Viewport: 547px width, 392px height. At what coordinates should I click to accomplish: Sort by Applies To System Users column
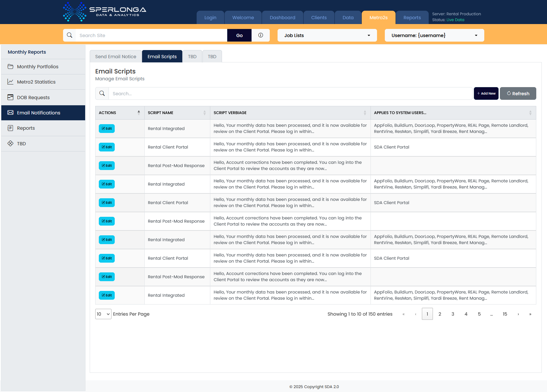click(x=530, y=113)
